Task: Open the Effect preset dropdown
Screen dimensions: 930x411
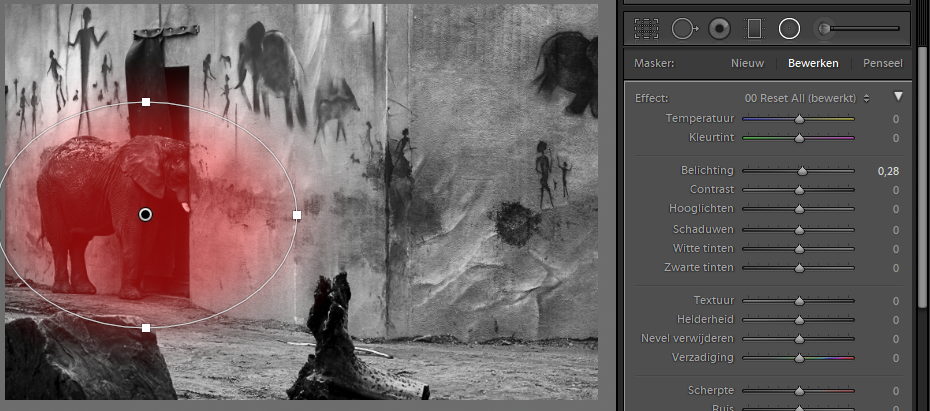Action: (807, 98)
